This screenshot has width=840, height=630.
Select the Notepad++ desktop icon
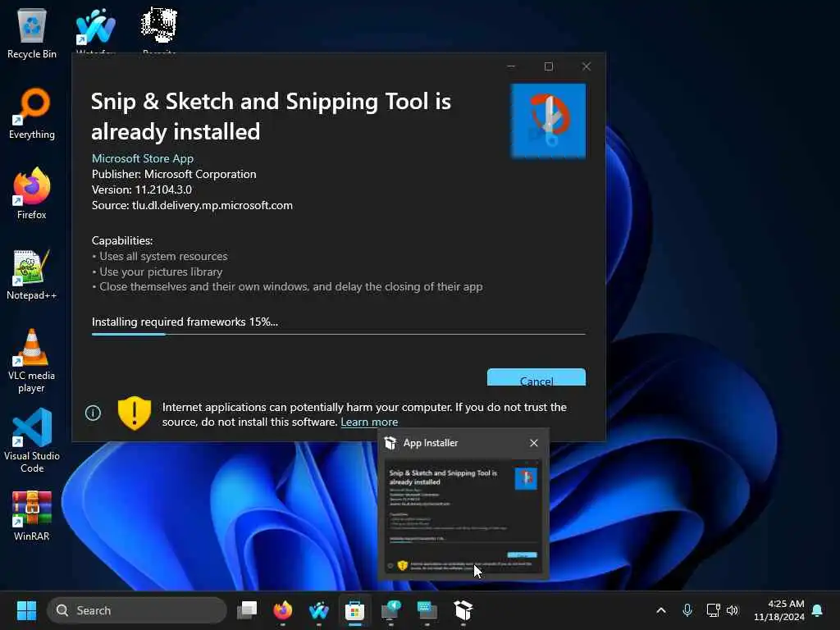(32, 274)
